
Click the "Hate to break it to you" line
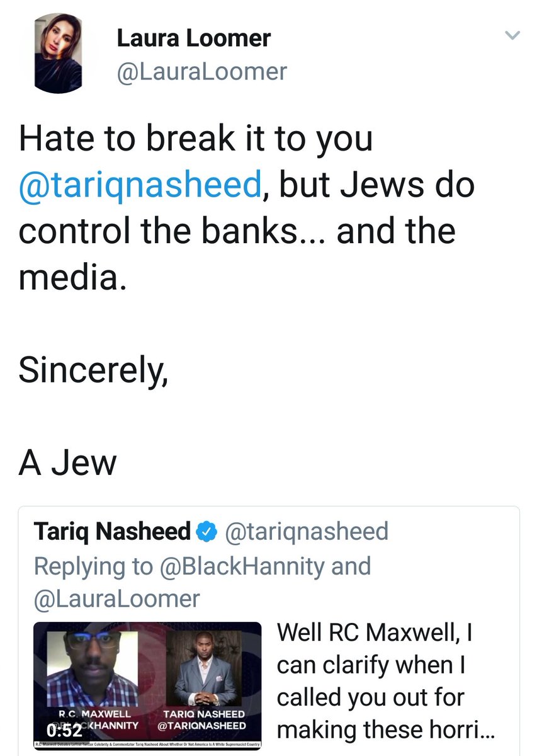coord(196,139)
